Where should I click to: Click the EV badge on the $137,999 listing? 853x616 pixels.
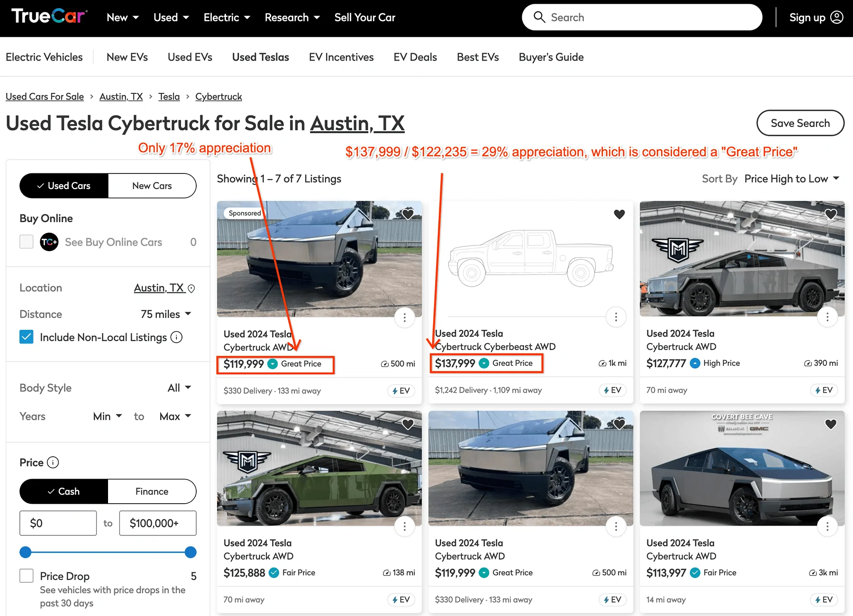(x=612, y=390)
